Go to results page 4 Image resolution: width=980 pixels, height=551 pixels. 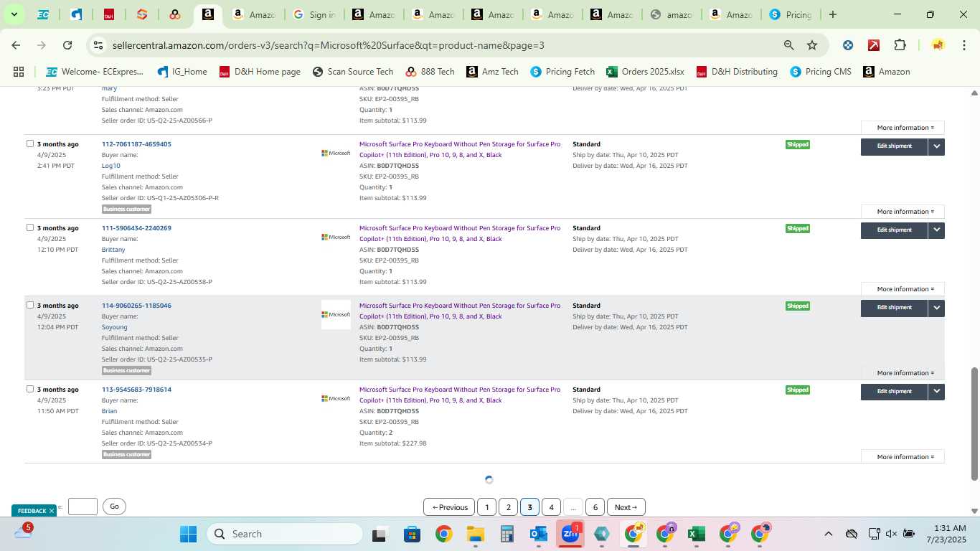pyautogui.click(x=551, y=507)
